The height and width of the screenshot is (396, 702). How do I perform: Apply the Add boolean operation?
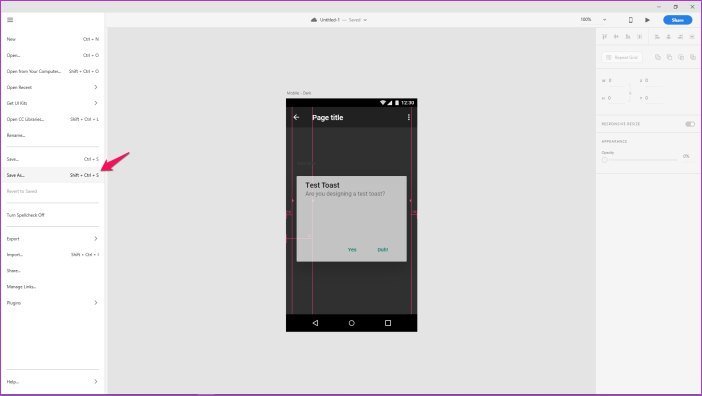[658, 57]
